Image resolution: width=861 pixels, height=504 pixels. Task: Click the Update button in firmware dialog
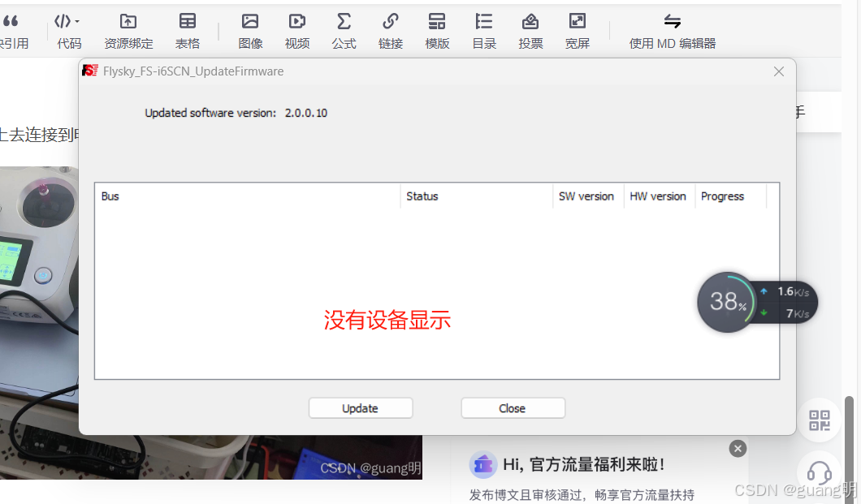pos(360,408)
